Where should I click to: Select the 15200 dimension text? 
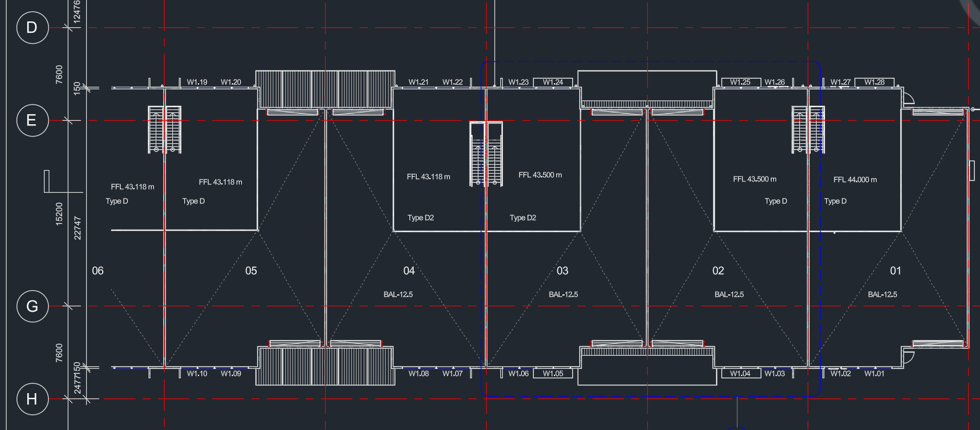tap(59, 214)
